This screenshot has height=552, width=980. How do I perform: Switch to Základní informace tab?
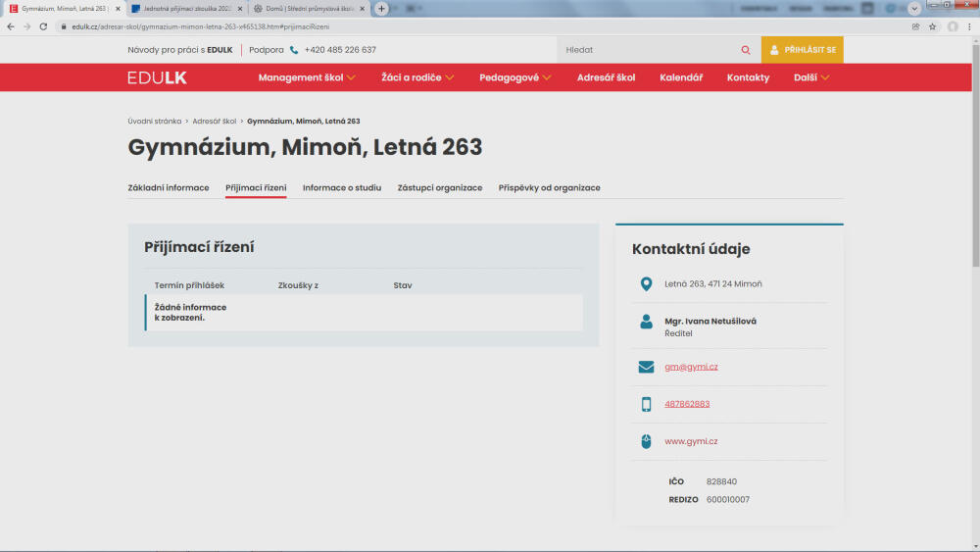(x=169, y=187)
